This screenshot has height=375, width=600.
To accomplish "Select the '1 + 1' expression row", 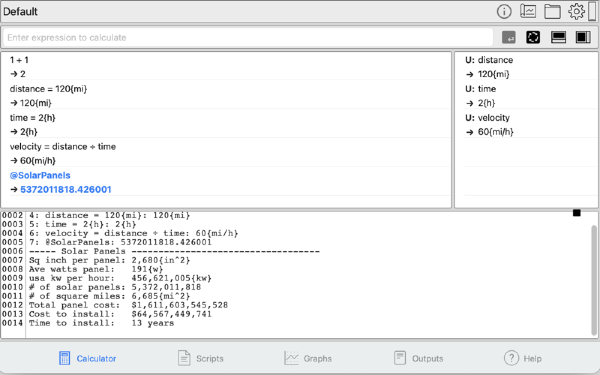I will tap(19, 60).
